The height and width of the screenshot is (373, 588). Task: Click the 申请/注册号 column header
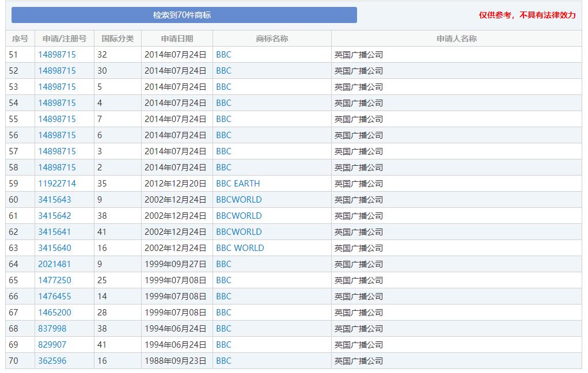tap(65, 39)
